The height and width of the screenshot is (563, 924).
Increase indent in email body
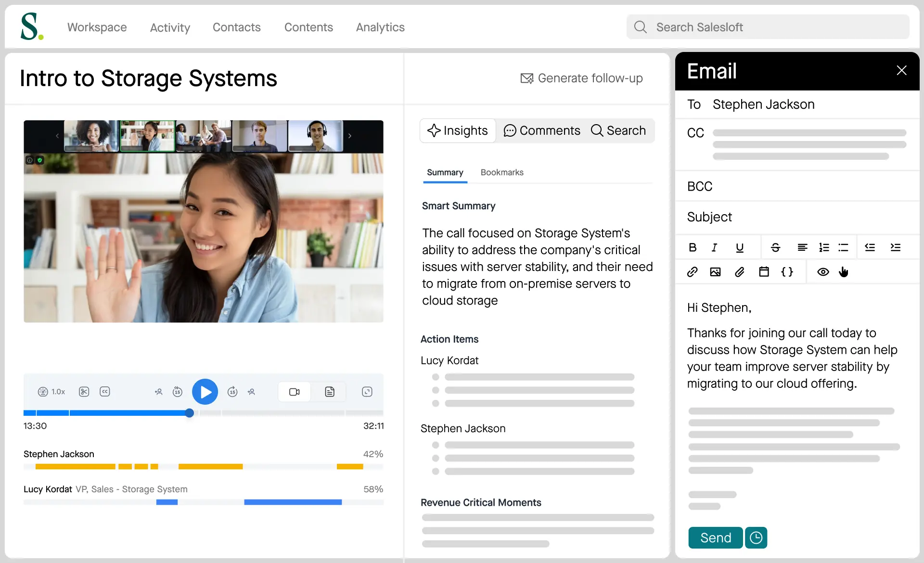click(x=895, y=247)
